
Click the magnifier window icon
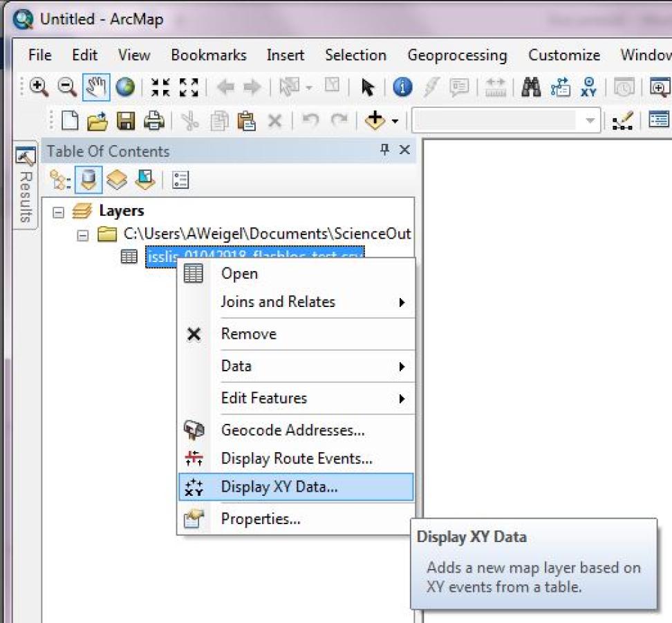coord(660,87)
